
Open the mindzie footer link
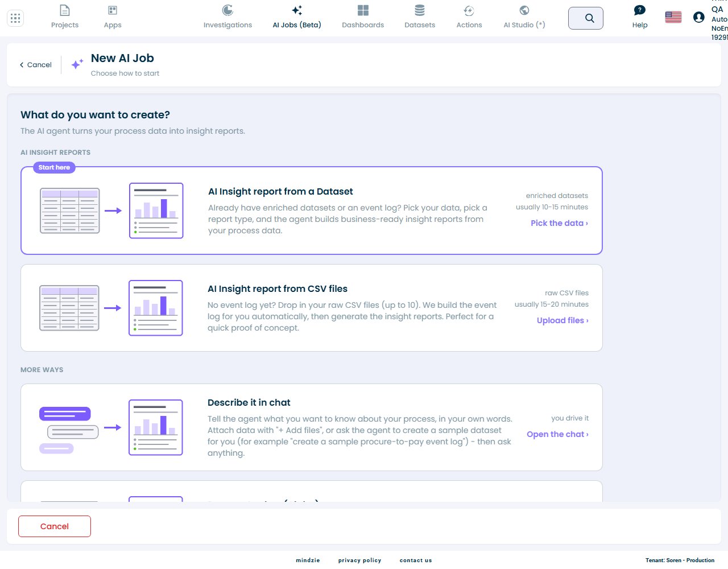pos(308,560)
